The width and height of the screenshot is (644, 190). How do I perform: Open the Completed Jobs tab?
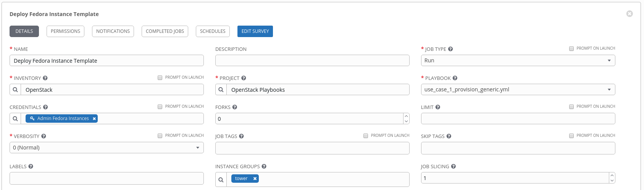(x=165, y=31)
